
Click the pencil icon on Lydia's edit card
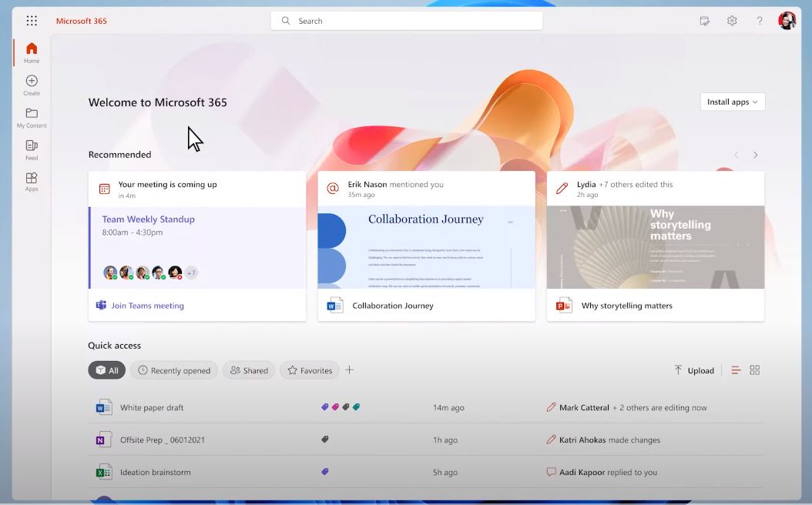562,189
